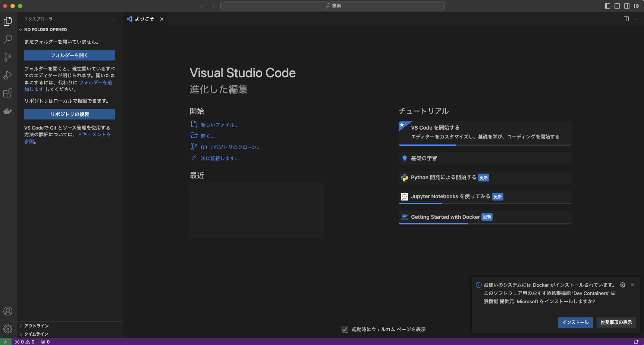Viewport: 644px width, 345px height.
Task: Open the Extensions view
Action: coord(8,93)
